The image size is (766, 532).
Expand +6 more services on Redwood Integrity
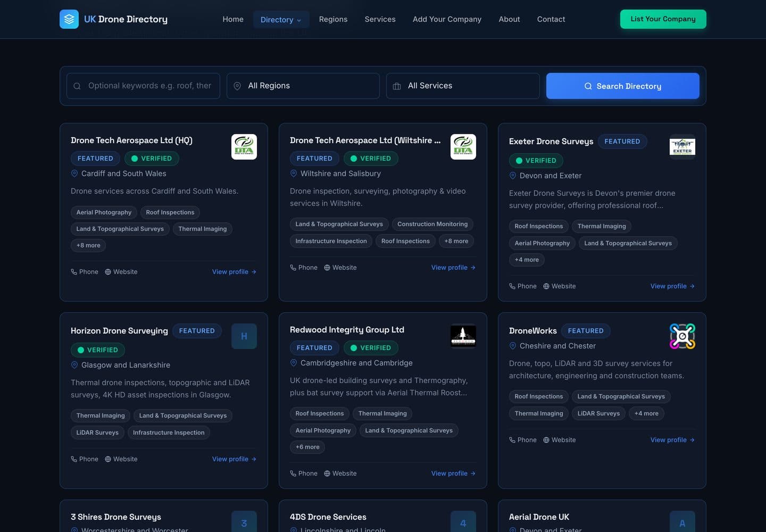click(x=307, y=447)
